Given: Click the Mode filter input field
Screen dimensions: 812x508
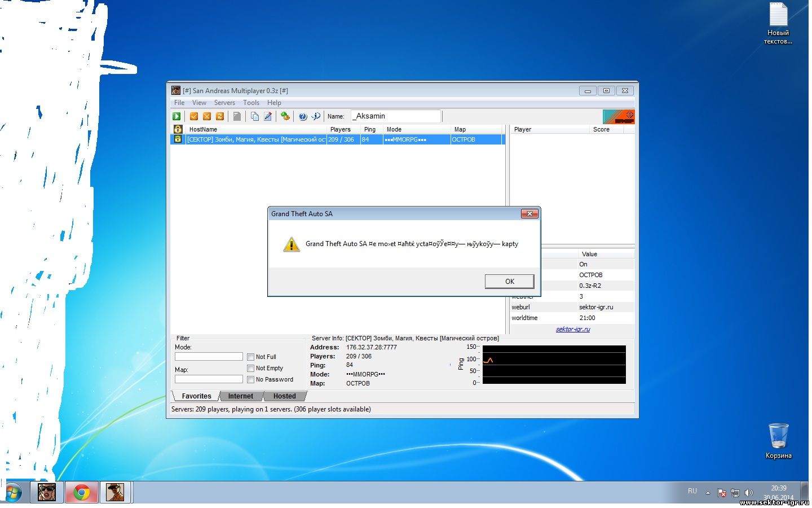Looking at the screenshot, I should (x=209, y=357).
